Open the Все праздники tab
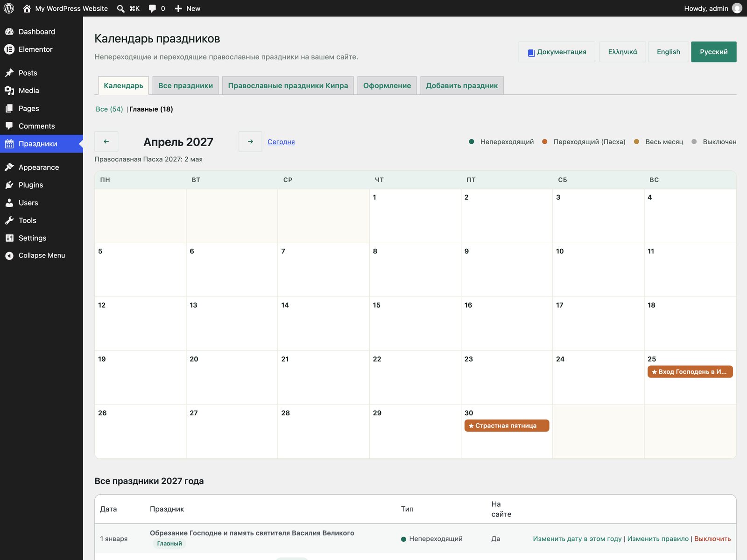The image size is (747, 560). coord(185,85)
